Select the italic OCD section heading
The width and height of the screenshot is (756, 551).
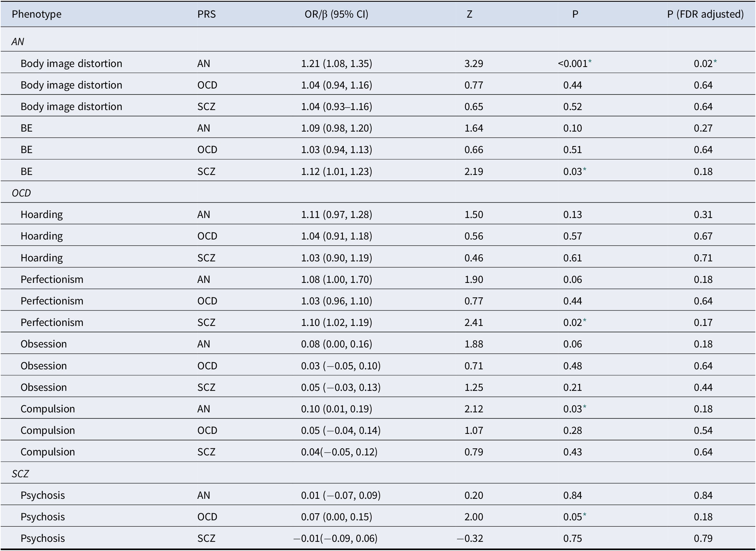tap(22, 193)
